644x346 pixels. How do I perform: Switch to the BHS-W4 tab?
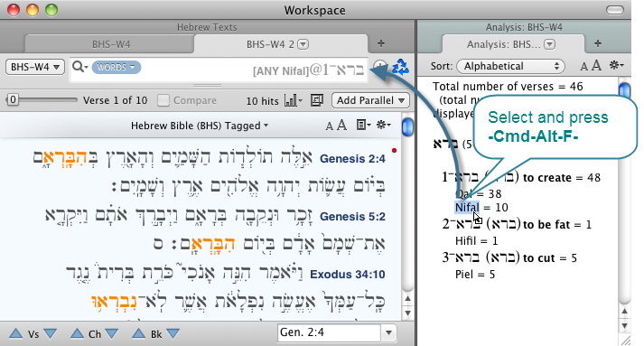(111, 44)
